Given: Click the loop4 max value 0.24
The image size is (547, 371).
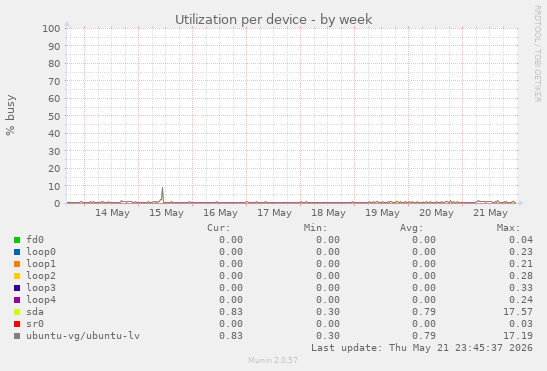Looking at the screenshot, I should tap(520, 299).
